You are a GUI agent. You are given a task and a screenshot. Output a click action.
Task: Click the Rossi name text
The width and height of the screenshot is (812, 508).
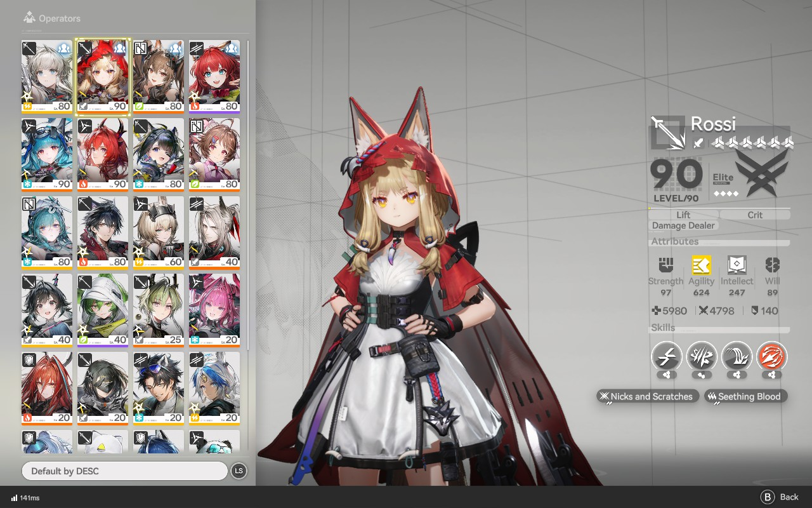point(713,123)
